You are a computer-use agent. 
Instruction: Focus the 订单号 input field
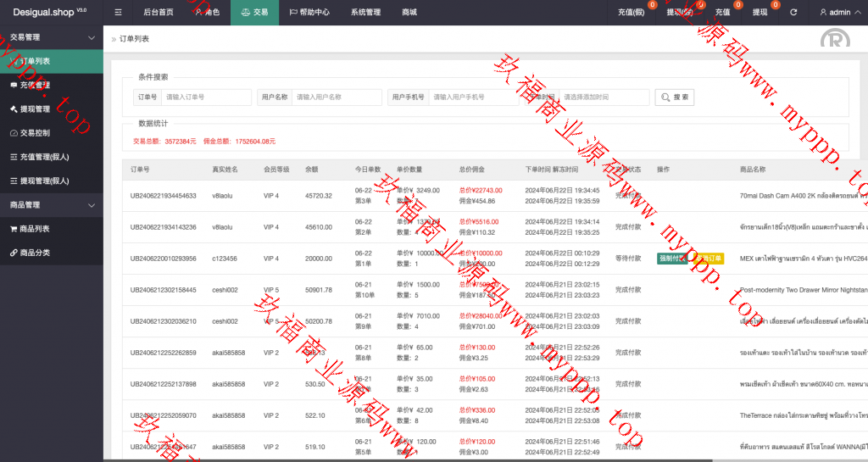click(206, 97)
